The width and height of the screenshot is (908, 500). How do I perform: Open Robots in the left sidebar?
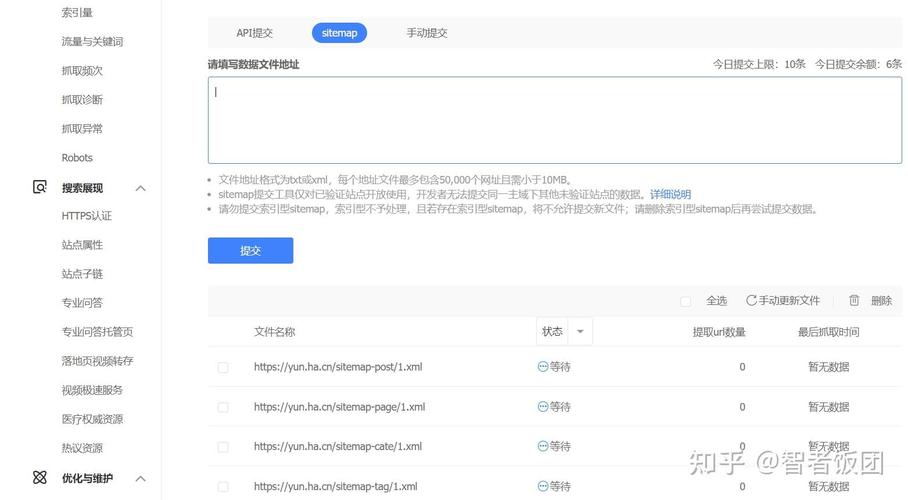(77, 158)
